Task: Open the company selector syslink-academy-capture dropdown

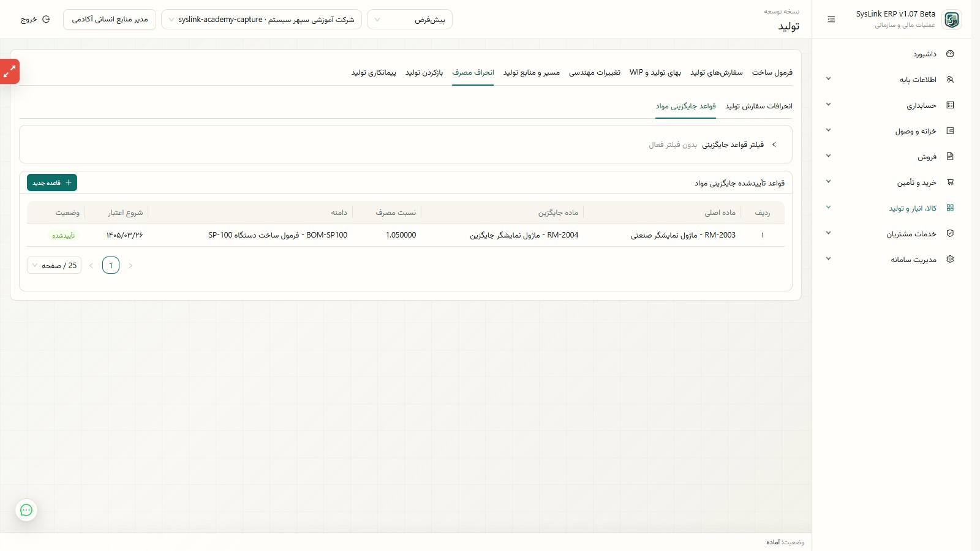Action: click(x=262, y=20)
